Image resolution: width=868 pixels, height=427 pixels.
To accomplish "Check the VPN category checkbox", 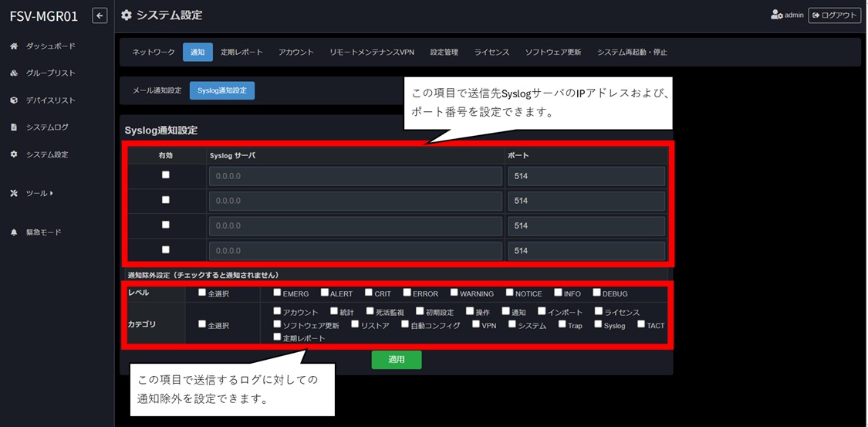I will (x=475, y=324).
